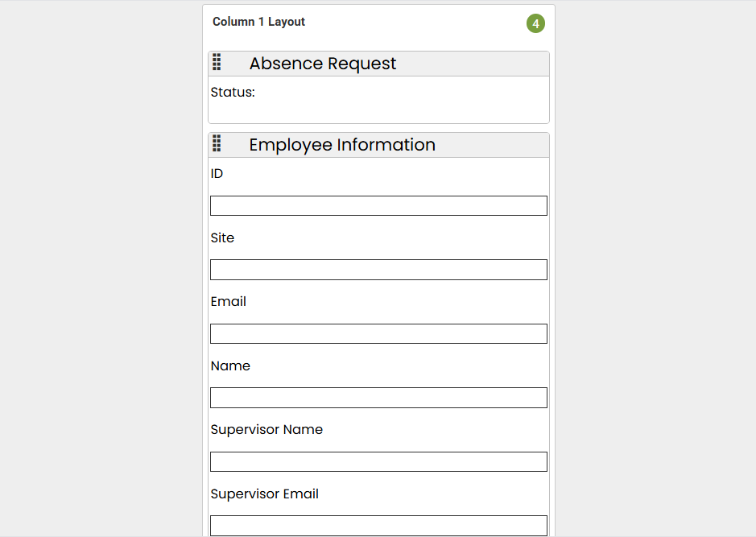
Task: Click the Name field label
Action: 230,366
